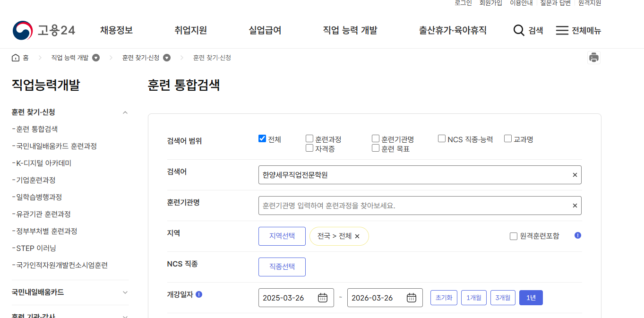Open start date calendar picker icon
Image resolution: width=644 pixels, height=318 pixels.
323,298
